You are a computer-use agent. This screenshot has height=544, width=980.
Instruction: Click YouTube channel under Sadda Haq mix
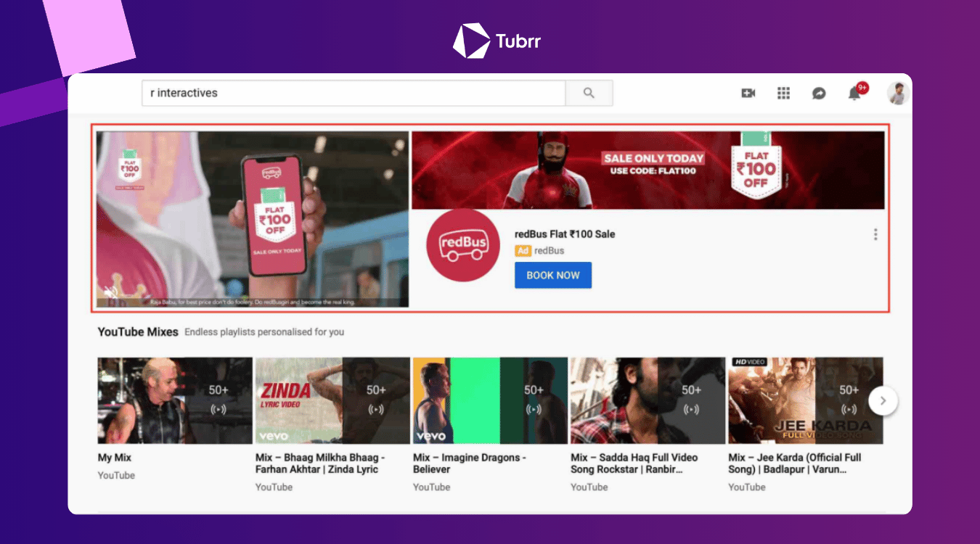coord(589,487)
